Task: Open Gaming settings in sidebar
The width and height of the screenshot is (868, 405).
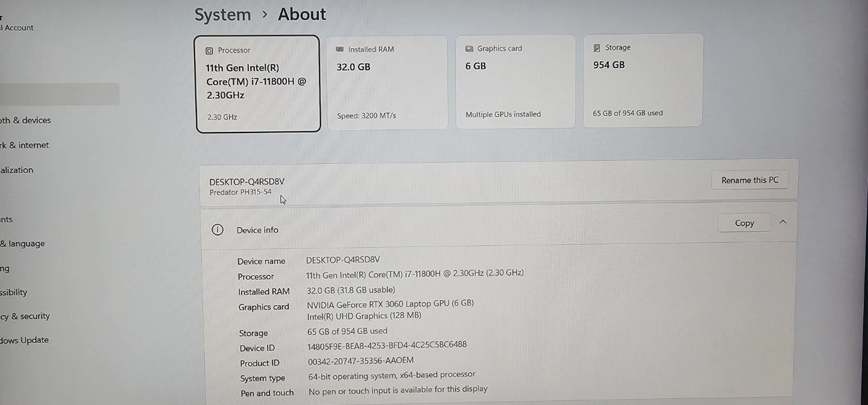Action: (x=5, y=268)
